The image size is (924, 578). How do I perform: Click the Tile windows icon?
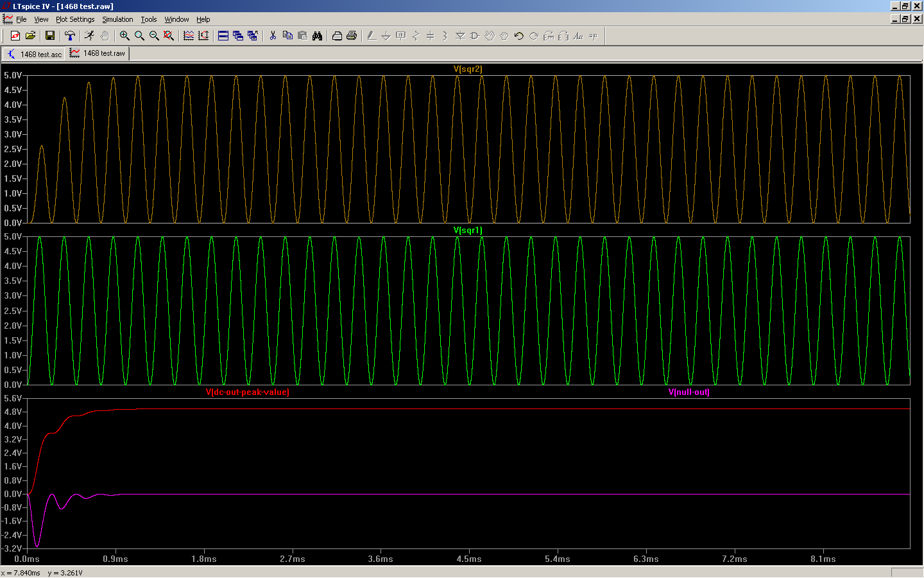tap(223, 36)
